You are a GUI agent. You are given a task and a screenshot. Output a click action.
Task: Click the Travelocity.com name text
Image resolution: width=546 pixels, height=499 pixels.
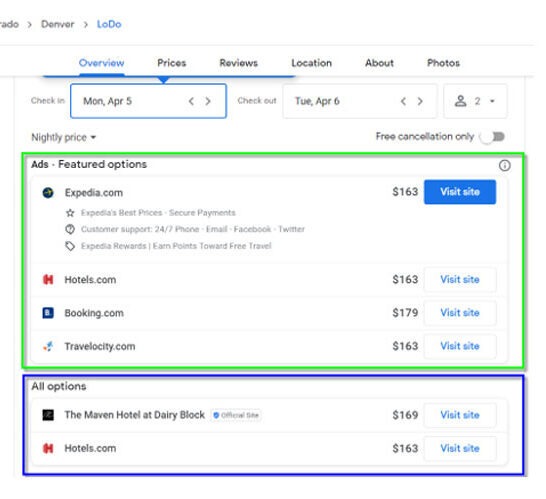(100, 346)
